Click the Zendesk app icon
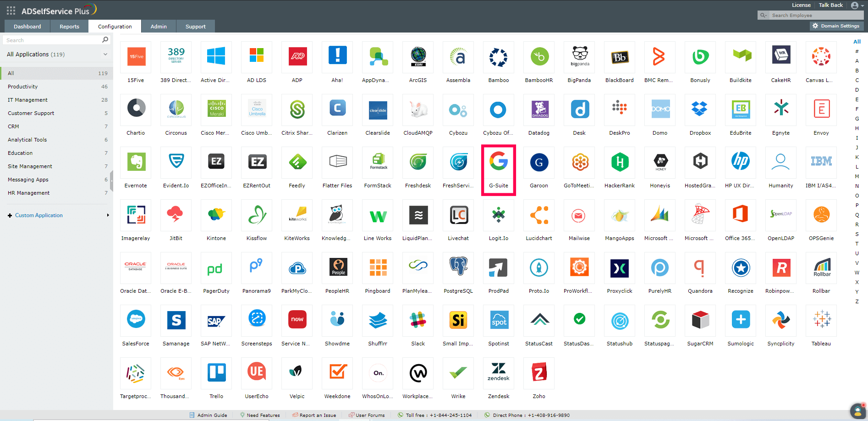This screenshot has width=868, height=421. [x=499, y=373]
